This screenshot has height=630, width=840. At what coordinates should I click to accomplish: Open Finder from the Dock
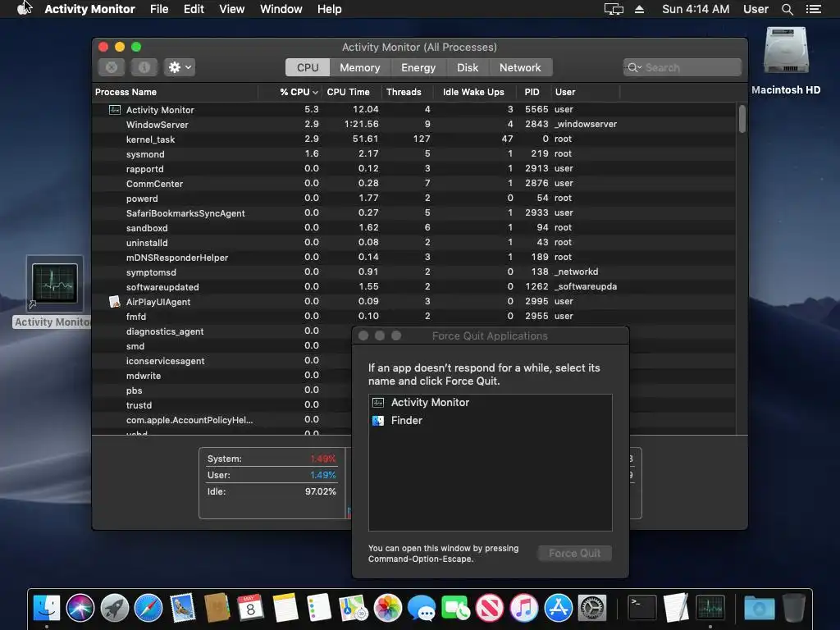tap(47, 608)
